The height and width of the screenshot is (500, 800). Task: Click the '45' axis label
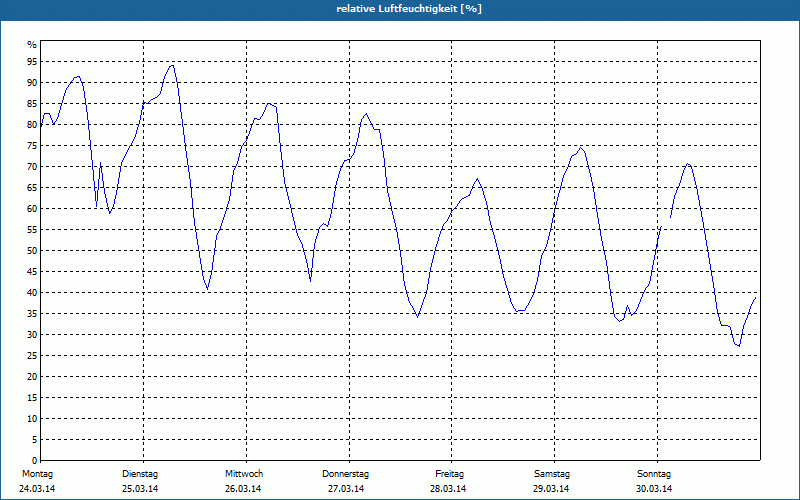pos(32,272)
